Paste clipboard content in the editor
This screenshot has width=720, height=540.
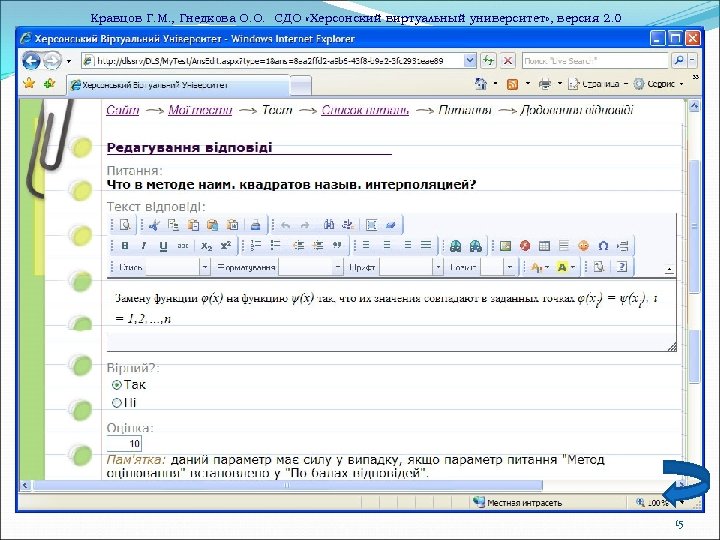pos(193,225)
